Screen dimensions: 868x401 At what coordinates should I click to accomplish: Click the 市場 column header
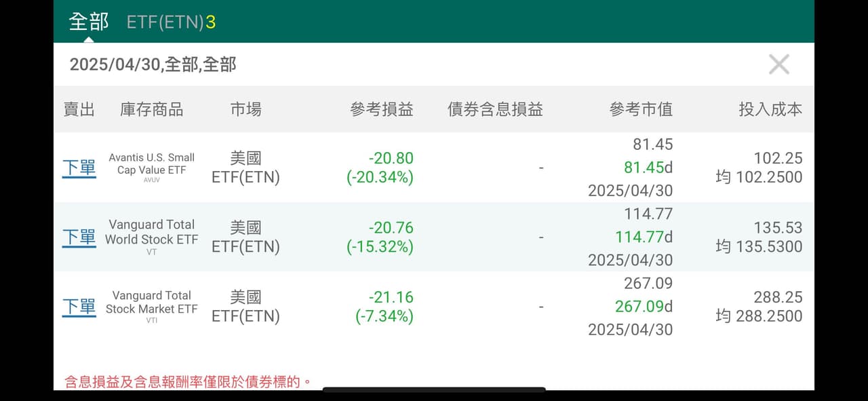pos(245,109)
